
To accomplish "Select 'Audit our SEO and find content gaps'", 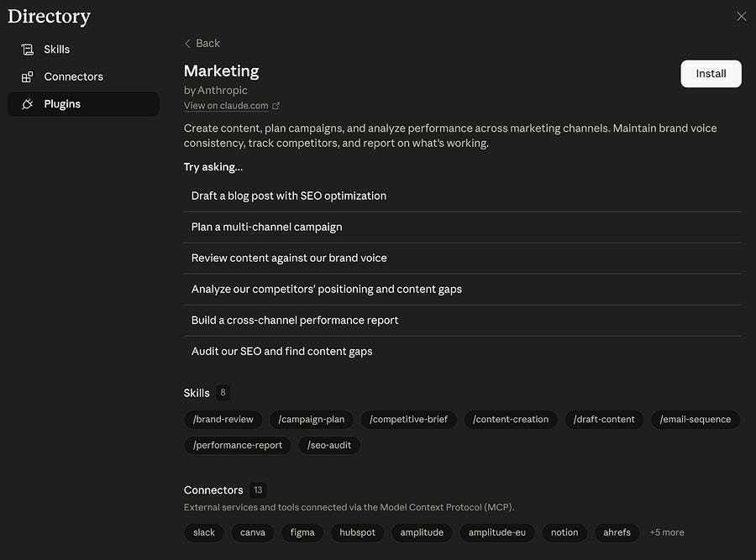I will pyautogui.click(x=462, y=351).
